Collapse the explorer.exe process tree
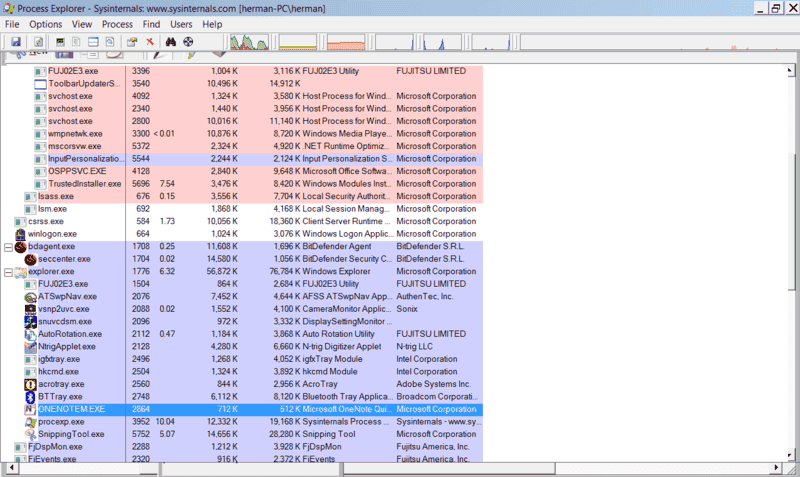This screenshot has width=800, height=477. tap(9, 271)
